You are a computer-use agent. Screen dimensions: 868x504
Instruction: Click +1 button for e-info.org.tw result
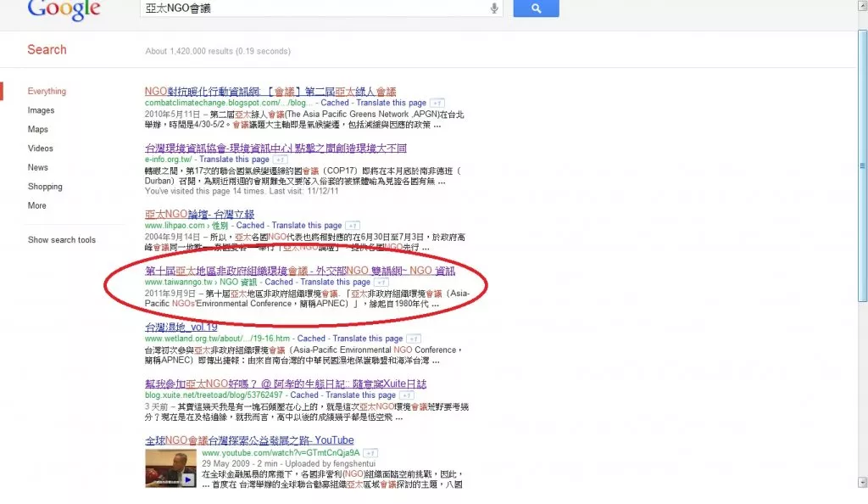[x=280, y=160]
